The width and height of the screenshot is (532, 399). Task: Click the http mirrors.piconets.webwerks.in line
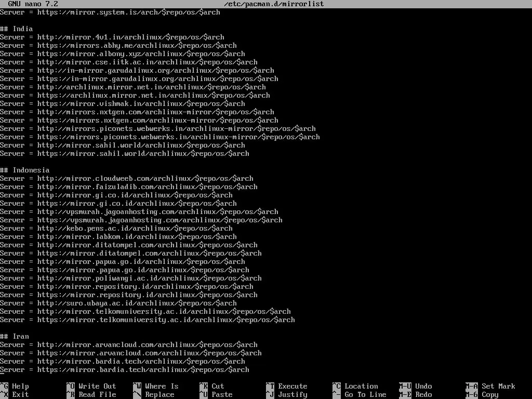pos(158,129)
